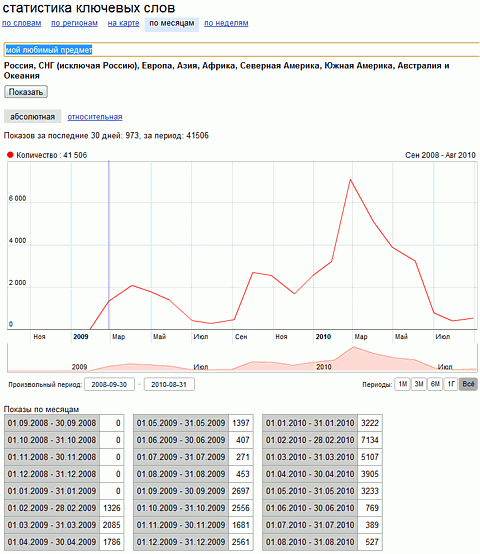Select the 'абсолютная' view mode
The height and width of the screenshot is (554, 480).
click(x=32, y=117)
